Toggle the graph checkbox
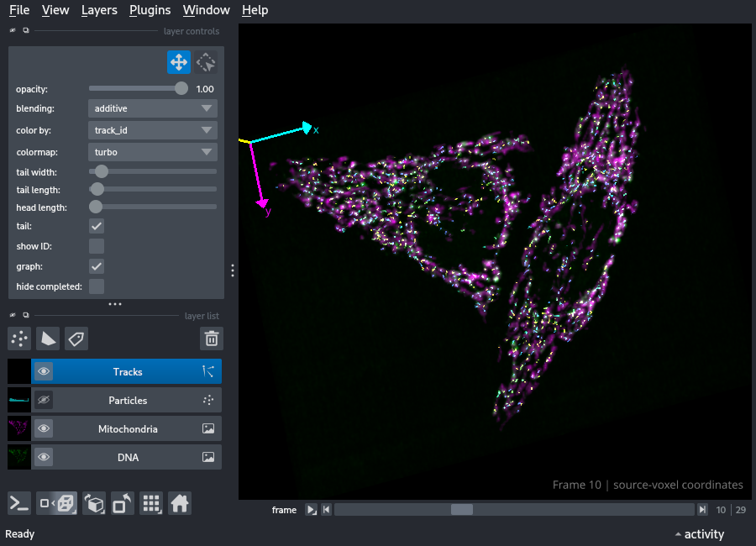This screenshot has height=546, width=756. tap(97, 267)
